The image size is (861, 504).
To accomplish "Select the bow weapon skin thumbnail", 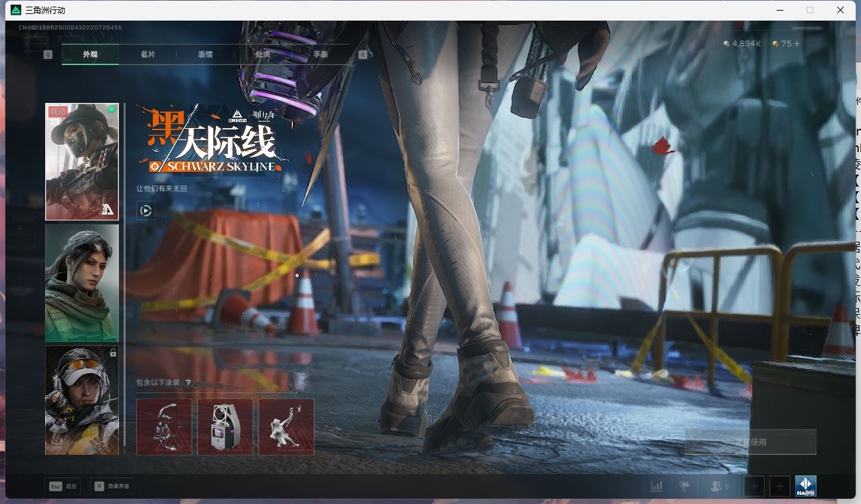I will (x=164, y=426).
